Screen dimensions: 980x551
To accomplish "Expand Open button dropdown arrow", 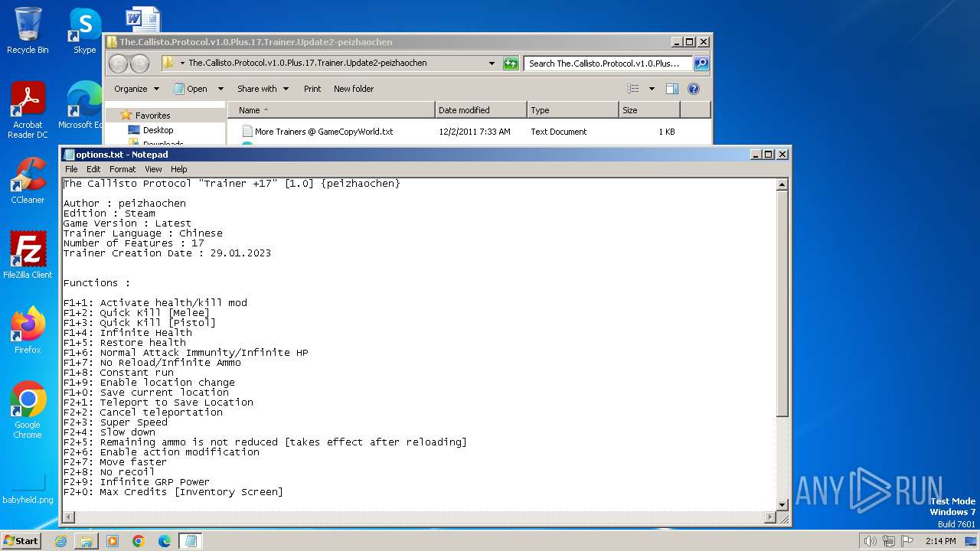I will pos(220,89).
